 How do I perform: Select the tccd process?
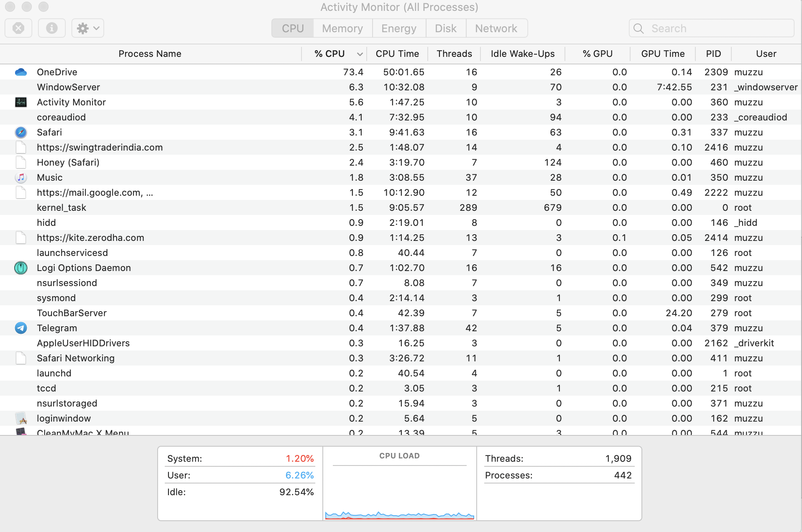(x=46, y=388)
